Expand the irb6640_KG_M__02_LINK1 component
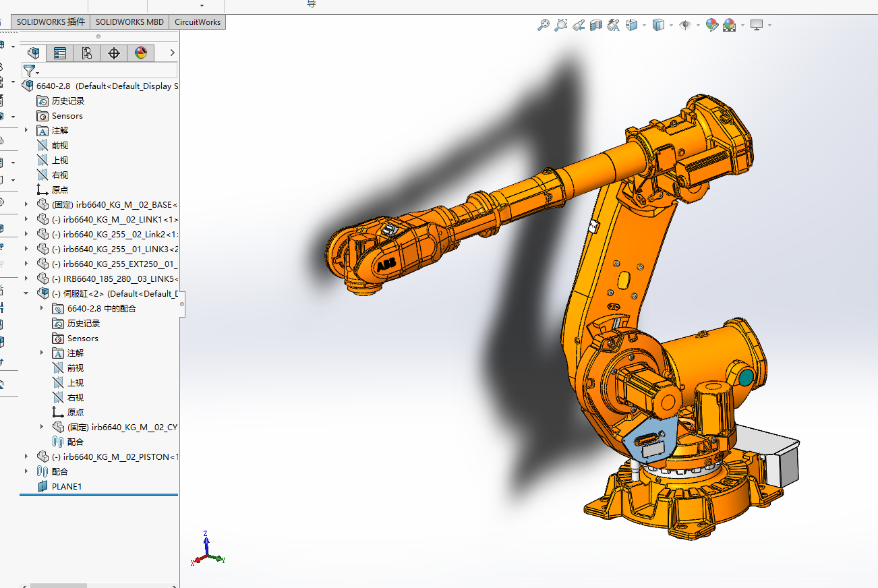Screen dimensions: 878x588 click(x=26, y=219)
